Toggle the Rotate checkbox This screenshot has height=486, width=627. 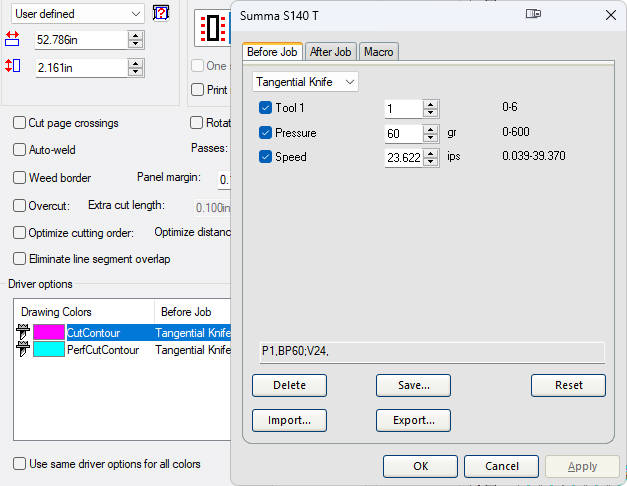coord(196,122)
